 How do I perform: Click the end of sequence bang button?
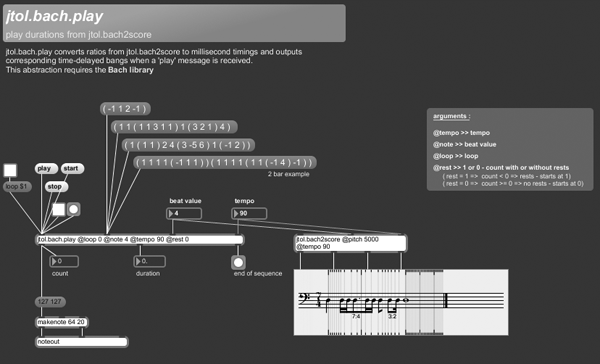238,263
